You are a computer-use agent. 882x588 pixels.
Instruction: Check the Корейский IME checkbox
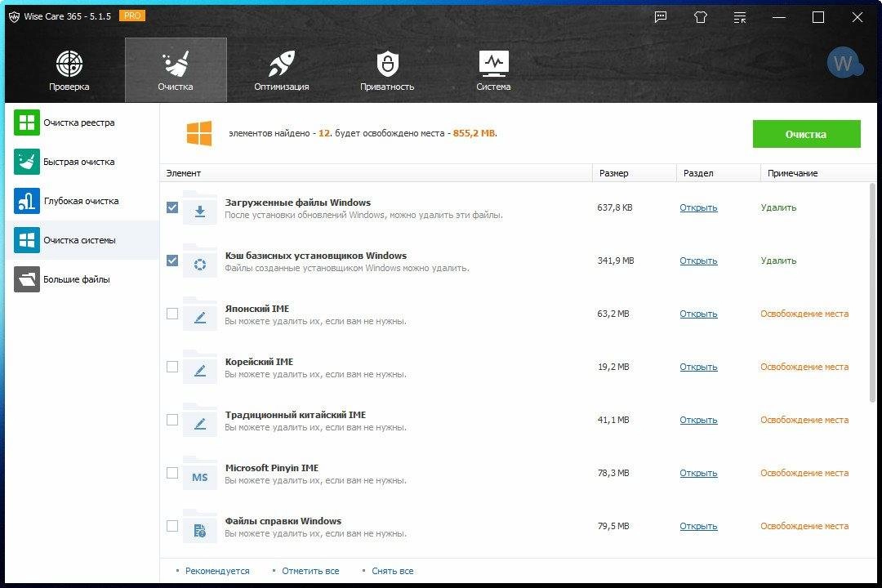coord(172,367)
